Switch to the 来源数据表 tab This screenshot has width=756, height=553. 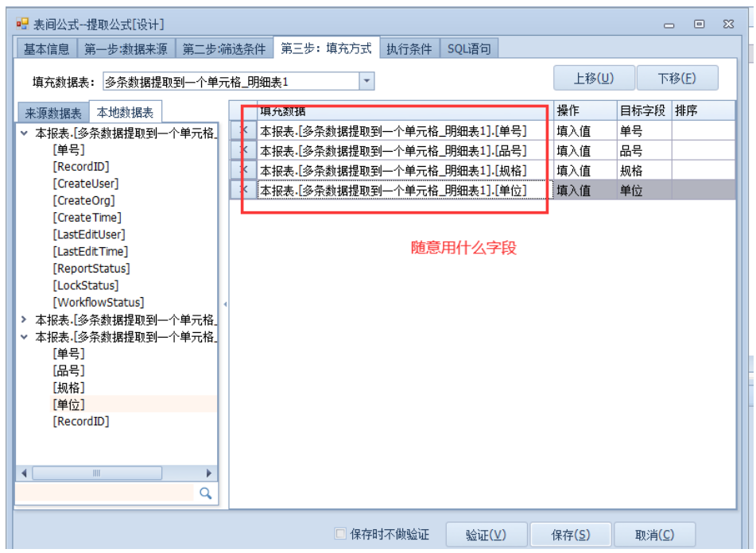pyautogui.click(x=52, y=113)
